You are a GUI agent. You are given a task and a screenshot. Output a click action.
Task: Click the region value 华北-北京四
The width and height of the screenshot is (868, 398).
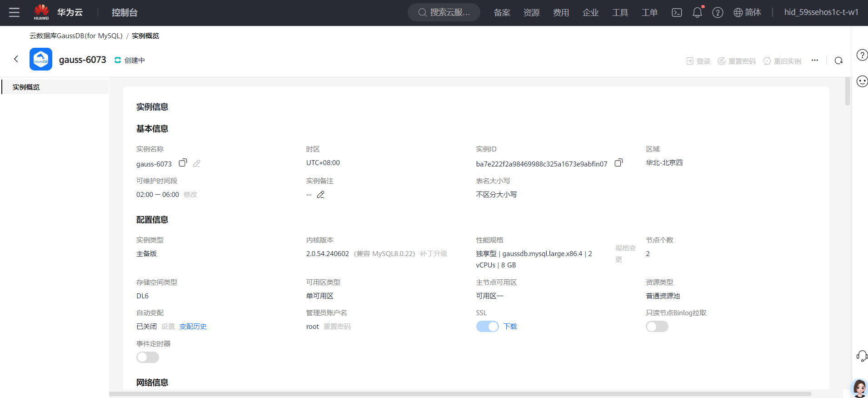pos(664,163)
